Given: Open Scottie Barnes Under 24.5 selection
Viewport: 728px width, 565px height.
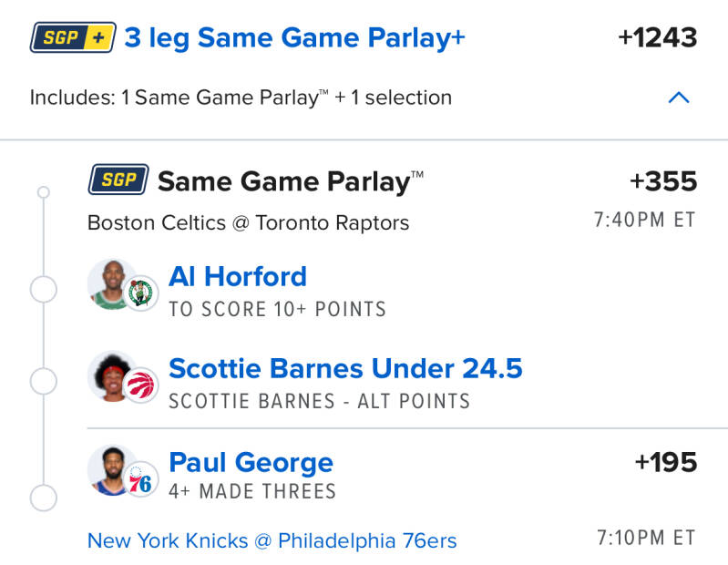Looking at the screenshot, I should point(345,368).
